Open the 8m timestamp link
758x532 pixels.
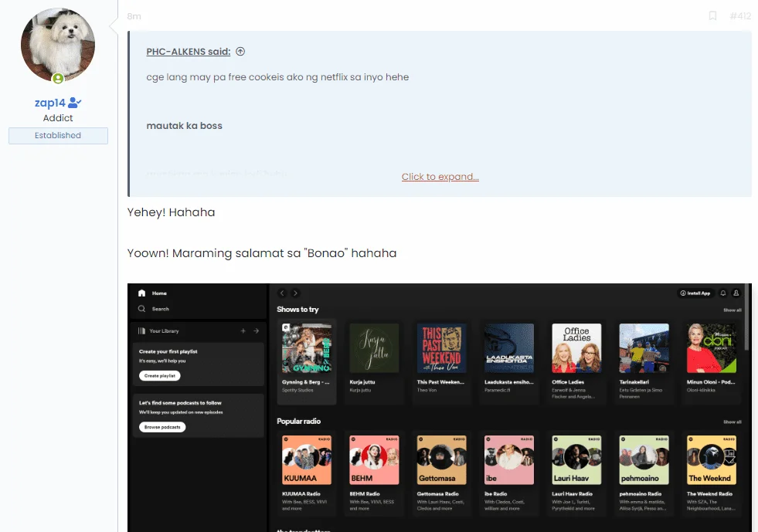134,16
